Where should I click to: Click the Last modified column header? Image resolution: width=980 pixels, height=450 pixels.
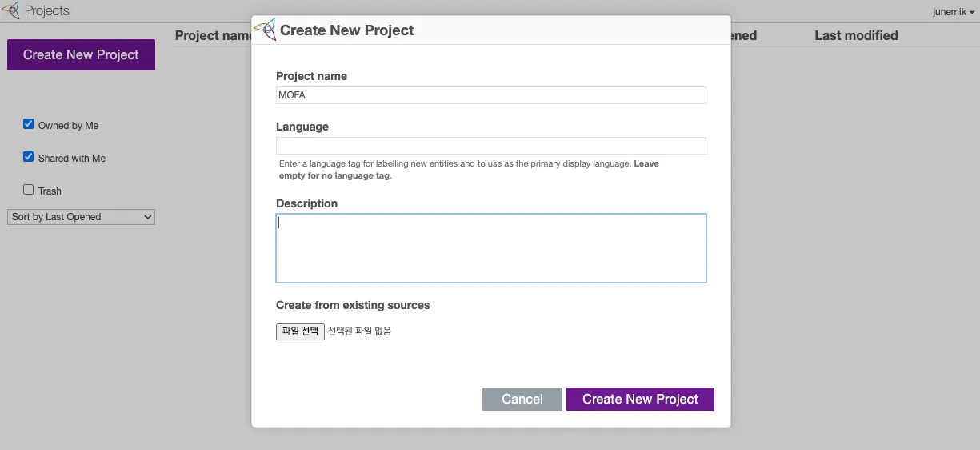(856, 35)
